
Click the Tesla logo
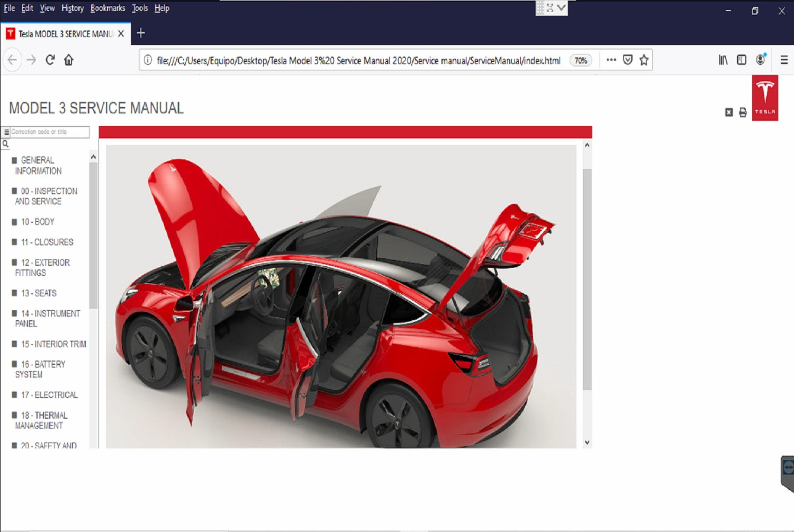[x=765, y=98]
